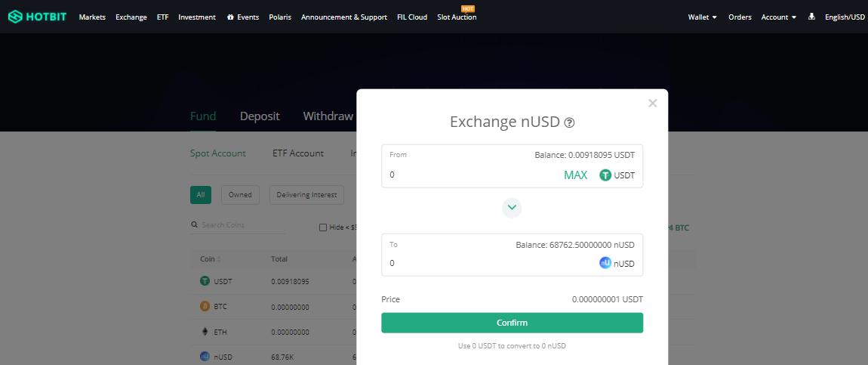Click the USDT total 0.00918095 cell
The width and height of the screenshot is (868, 365).
coord(290,281)
